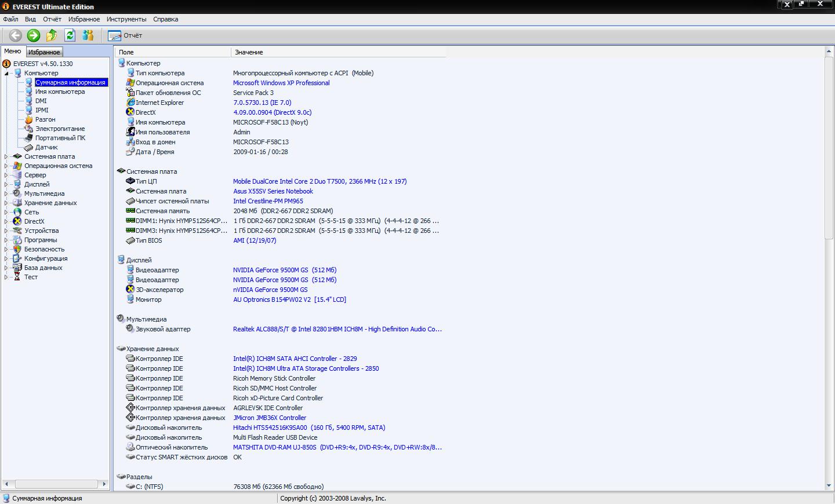Open the Mobile DualCore Intel Core 2 Duo link
Screen dimensions: 835x504
(320, 181)
